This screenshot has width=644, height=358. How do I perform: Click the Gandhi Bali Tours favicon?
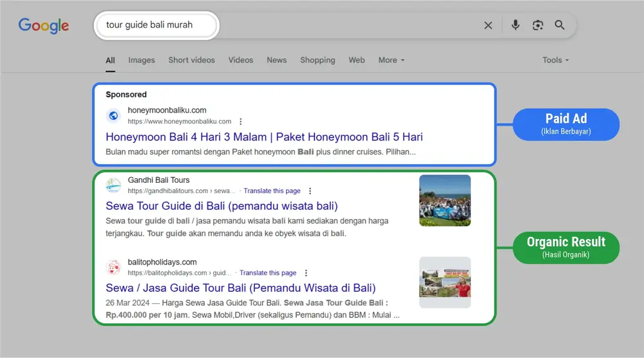pyautogui.click(x=113, y=185)
